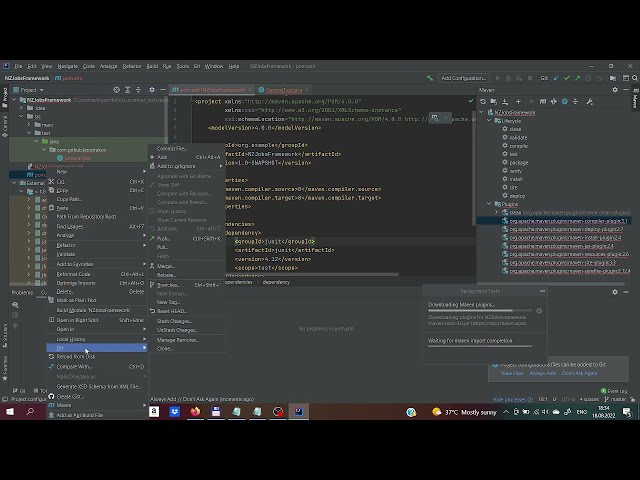Collapse the Lifecycle node in Maven panel
640x480 pixels.
[489, 121]
